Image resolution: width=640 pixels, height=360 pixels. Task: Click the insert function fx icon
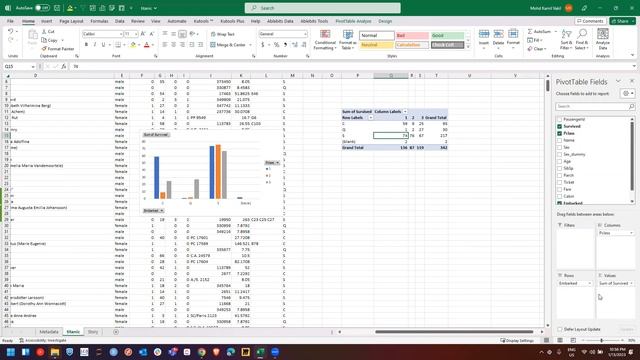pos(64,66)
